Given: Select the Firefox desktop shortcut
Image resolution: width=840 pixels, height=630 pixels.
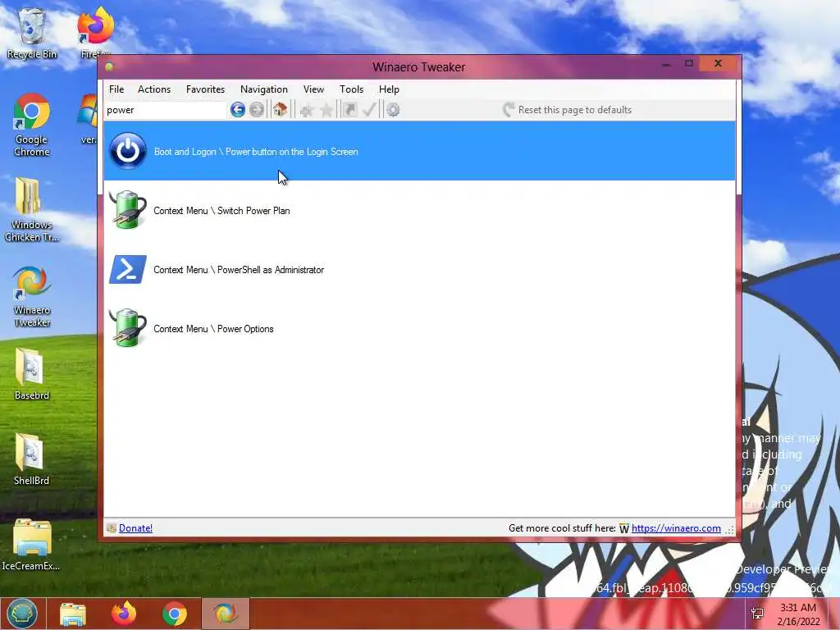Looking at the screenshot, I should coord(96,33).
